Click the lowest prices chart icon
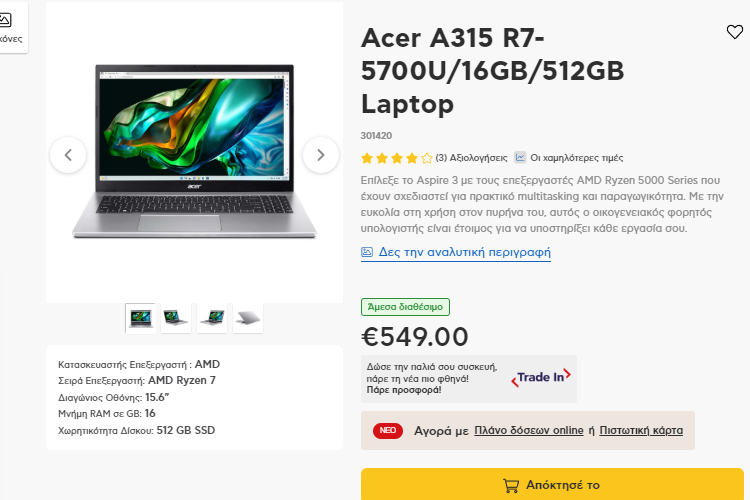Screen dimensions: 750x500 520,157
